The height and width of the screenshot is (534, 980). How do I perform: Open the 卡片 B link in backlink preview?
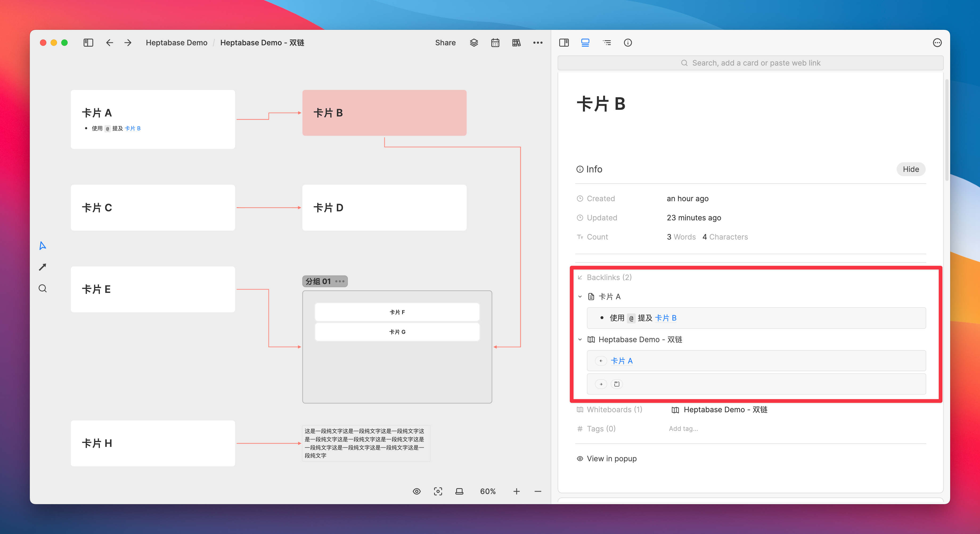665,318
